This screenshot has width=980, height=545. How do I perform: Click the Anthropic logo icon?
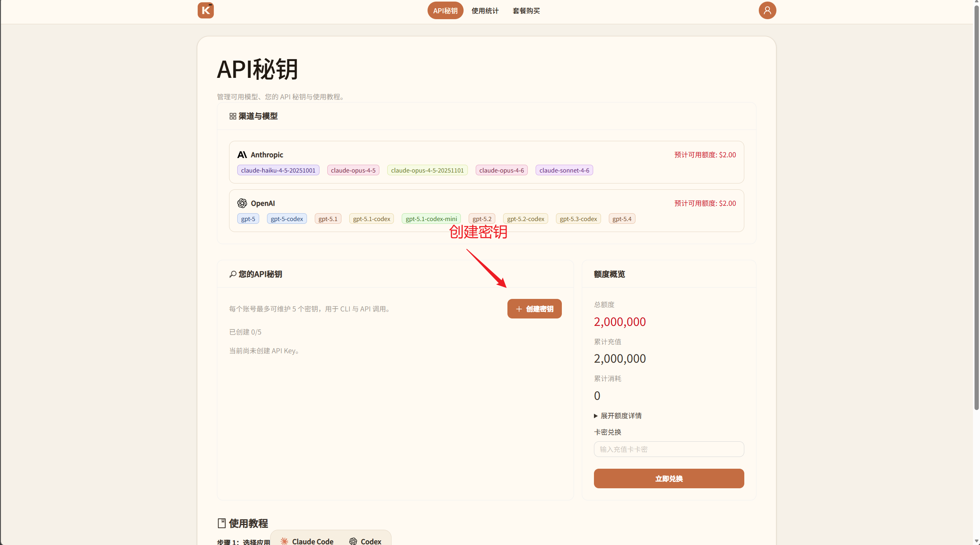click(x=242, y=155)
